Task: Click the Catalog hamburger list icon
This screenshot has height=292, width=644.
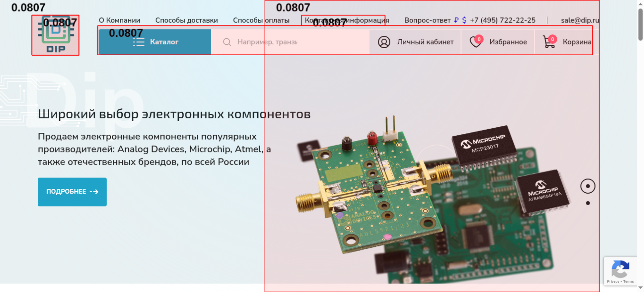Action: tap(139, 42)
